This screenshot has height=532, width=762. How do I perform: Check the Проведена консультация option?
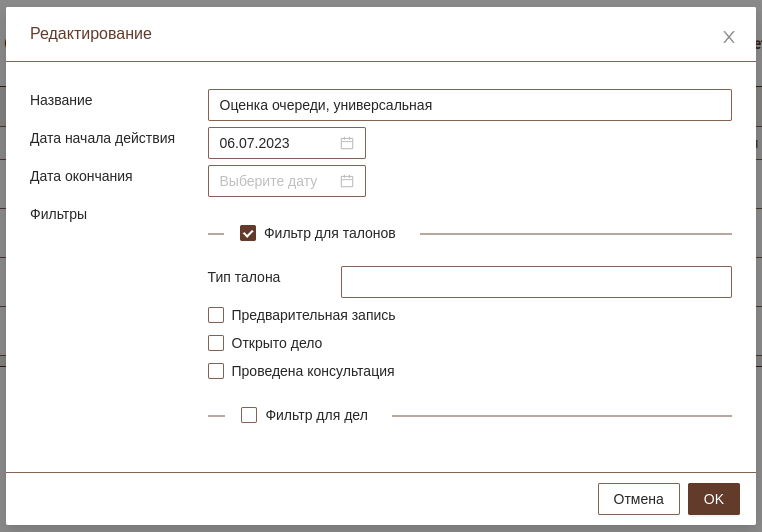click(216, 371)
